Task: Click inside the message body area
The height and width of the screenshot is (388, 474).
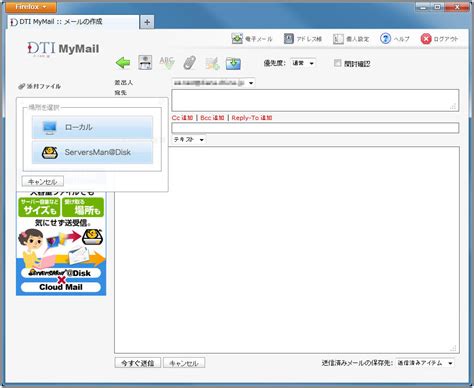Action: point(287,249)
